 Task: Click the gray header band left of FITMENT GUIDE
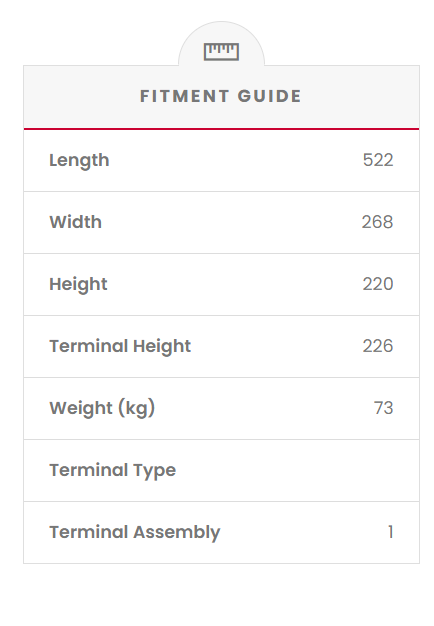click(x=82, y=97)
